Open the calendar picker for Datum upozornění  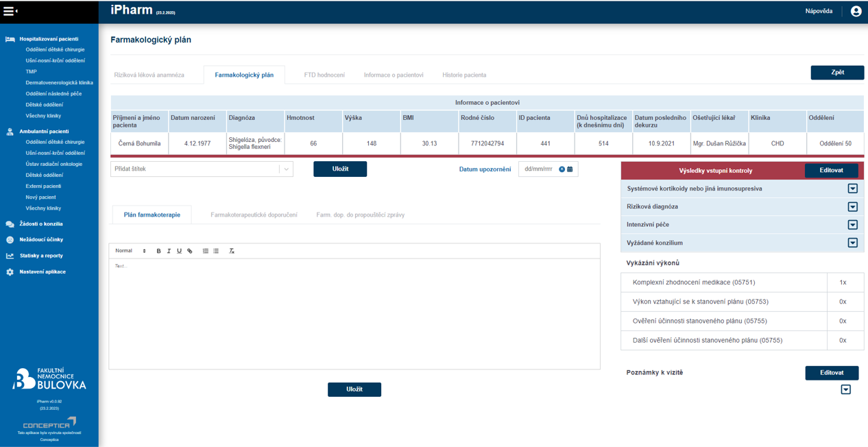[570, 169]
